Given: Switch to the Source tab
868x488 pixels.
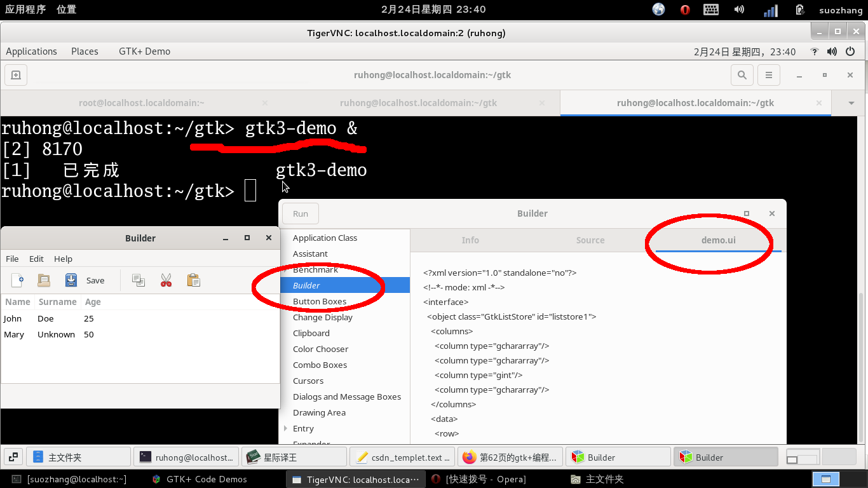Looking at the screenshot, I should 590,240.
